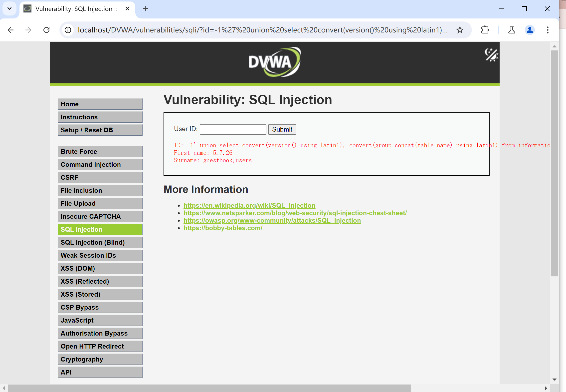Go to Command Injection page
Image resolution: width=566 pixels, height=392 pixels.
100,164
